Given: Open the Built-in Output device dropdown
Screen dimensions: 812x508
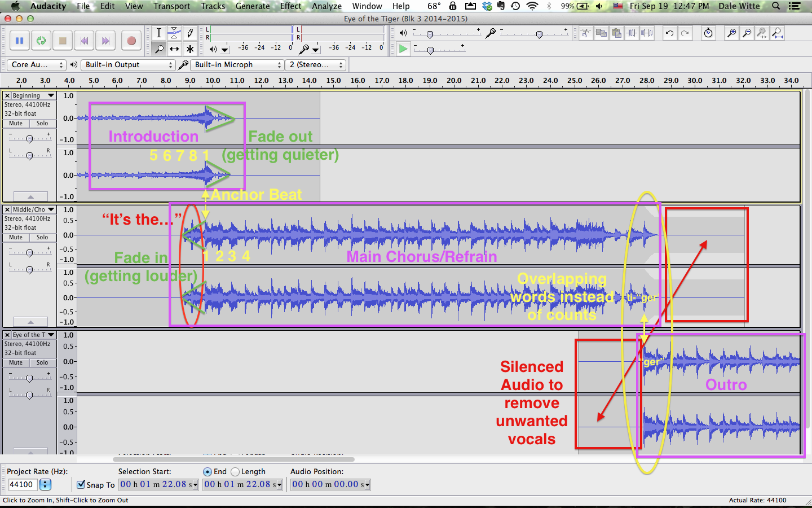Looking at the screenshot, I should (128, 65).
